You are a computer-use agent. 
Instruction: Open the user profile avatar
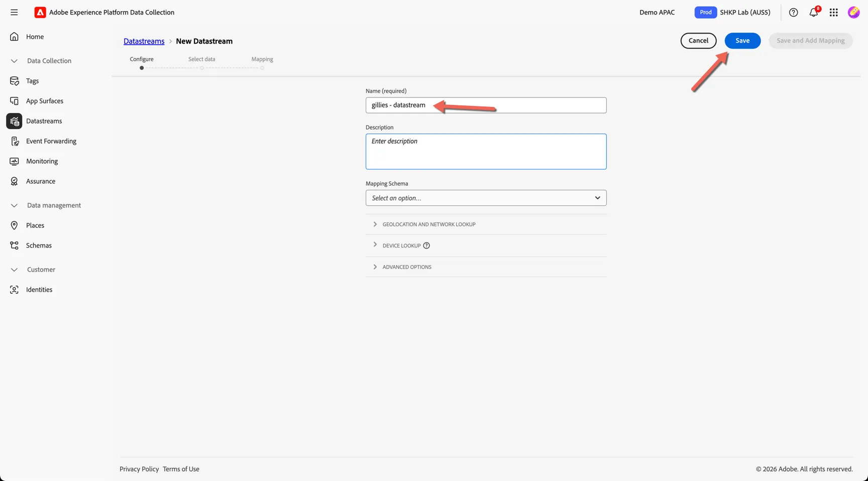tap(853, 13)
